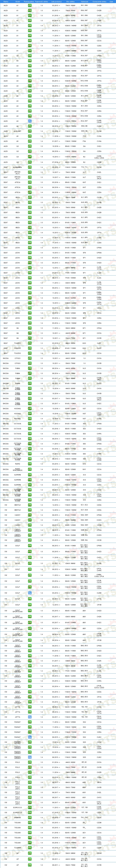
Task: Click the '8W5, B9' body code cell
Action: 84,131
